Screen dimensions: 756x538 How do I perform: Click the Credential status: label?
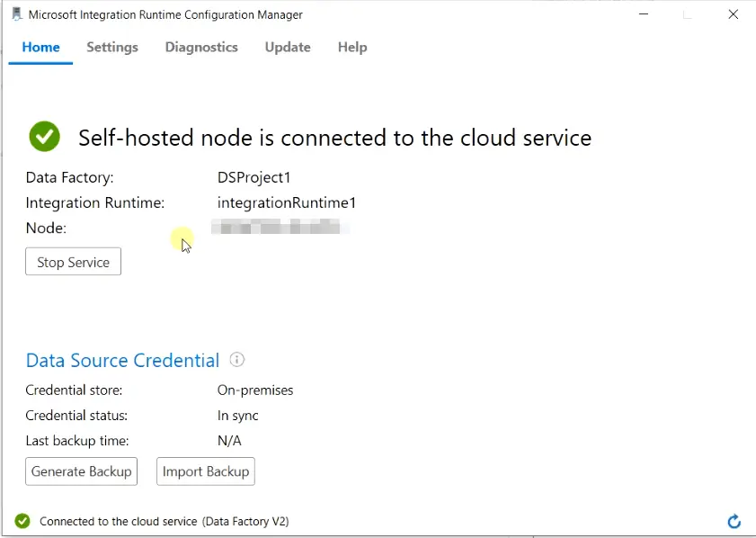point(76,416)
